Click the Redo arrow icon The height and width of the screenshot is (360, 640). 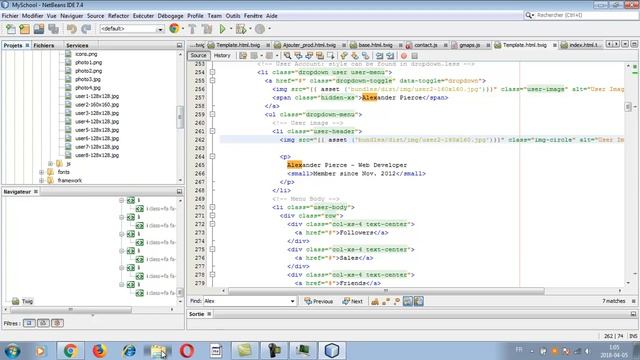[86, 29]
